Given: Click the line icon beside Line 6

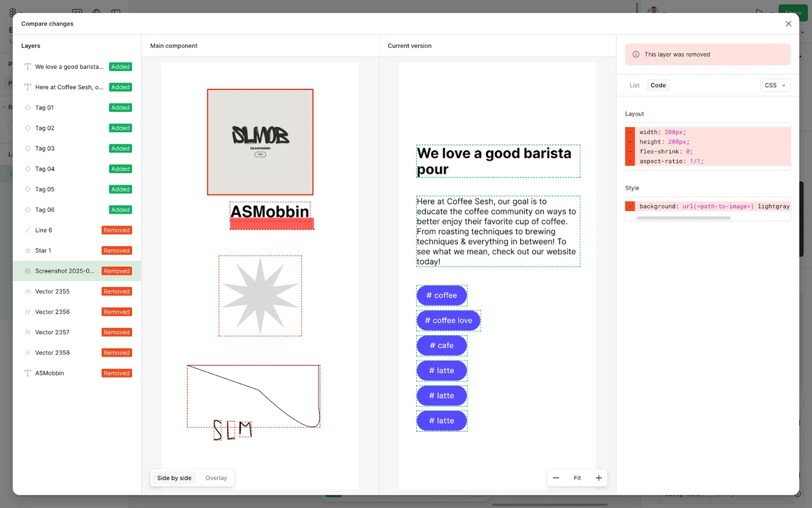Looking at the screenshot, I should click(x=28, y=230).
